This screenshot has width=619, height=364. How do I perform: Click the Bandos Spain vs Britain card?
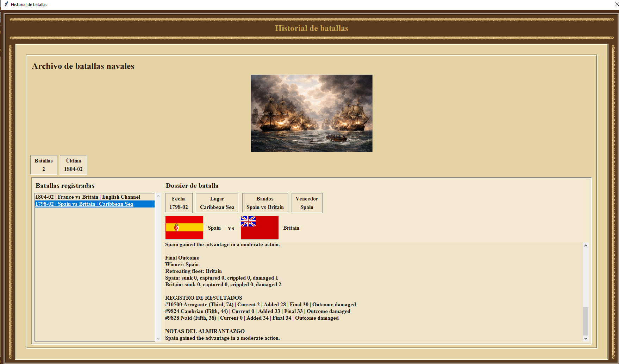pos(265,203)
